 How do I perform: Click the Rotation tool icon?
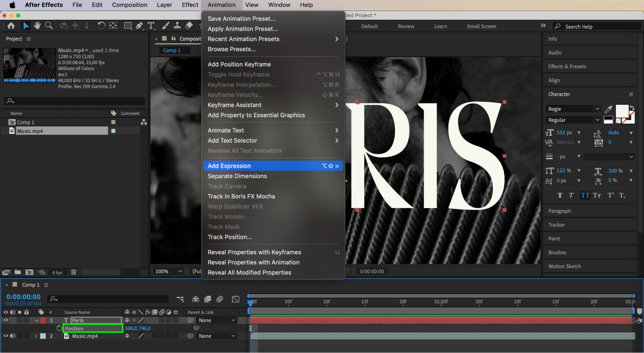[x=101, y=26]
